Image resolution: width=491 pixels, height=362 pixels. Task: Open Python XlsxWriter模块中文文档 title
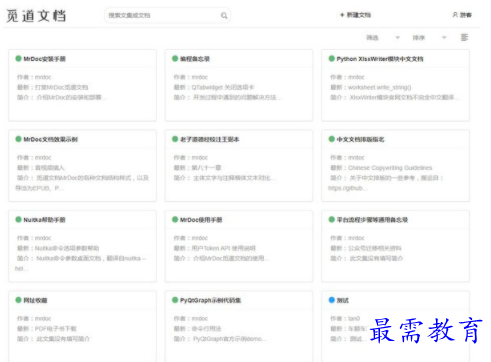(380, 59)
